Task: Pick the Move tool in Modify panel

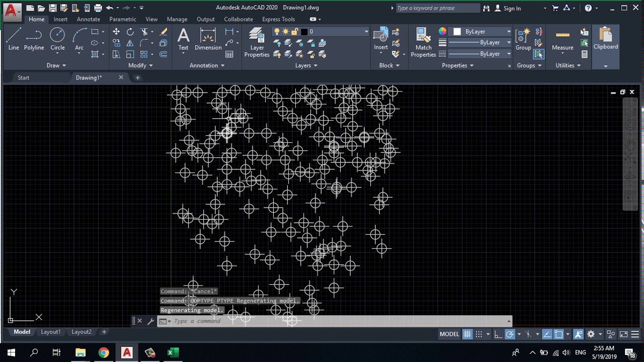Action: pyautogui.click(x=116, y=32)
